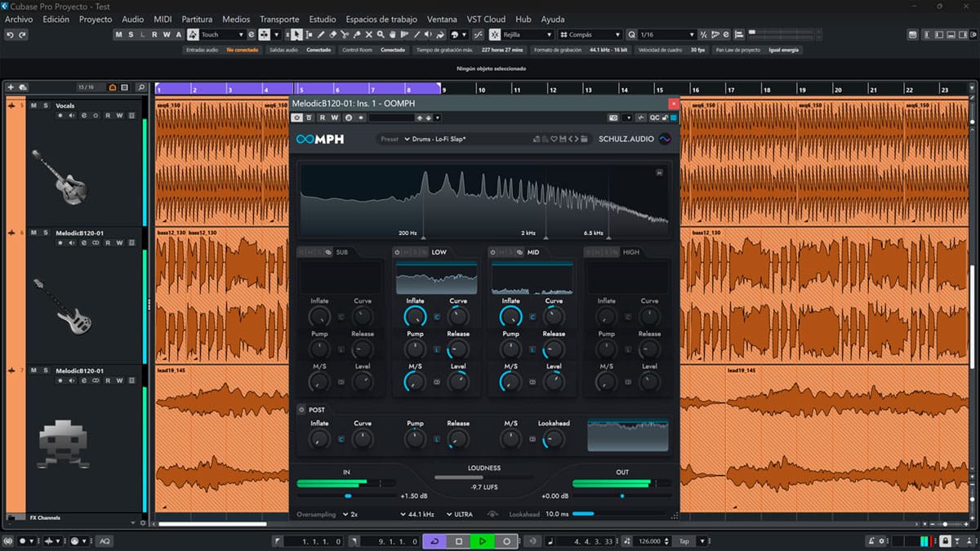980x551 pixels.
Task: Click the undo arrow in the toolbar
Action: (10, 35)
